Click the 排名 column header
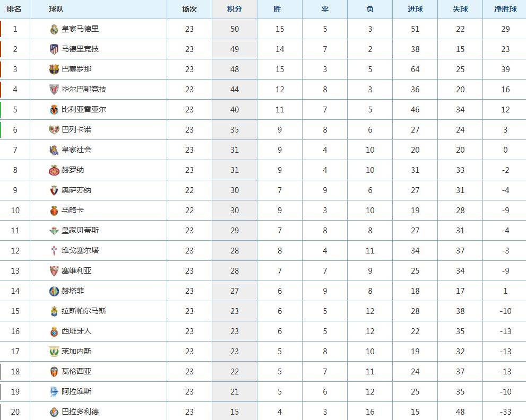The height and width of the screenshot is (420, 526). pos(14,10)
